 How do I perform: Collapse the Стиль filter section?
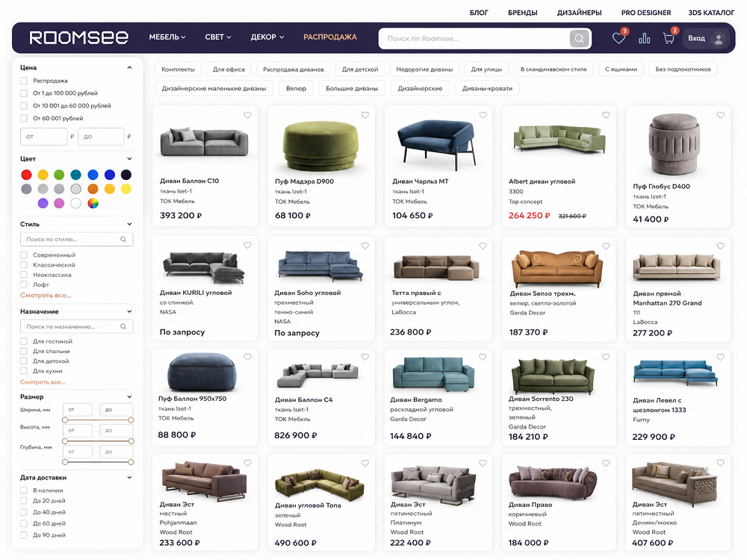[x=129, y=224]
